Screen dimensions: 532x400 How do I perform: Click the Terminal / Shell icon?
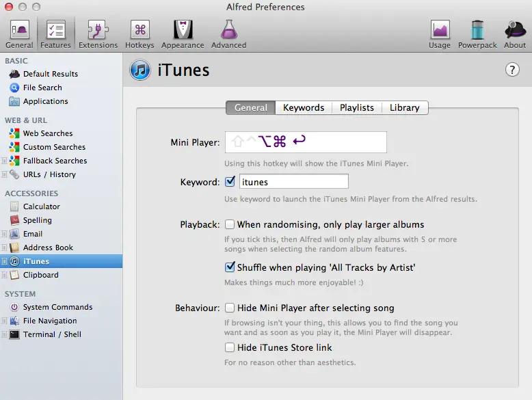[14, 334]
